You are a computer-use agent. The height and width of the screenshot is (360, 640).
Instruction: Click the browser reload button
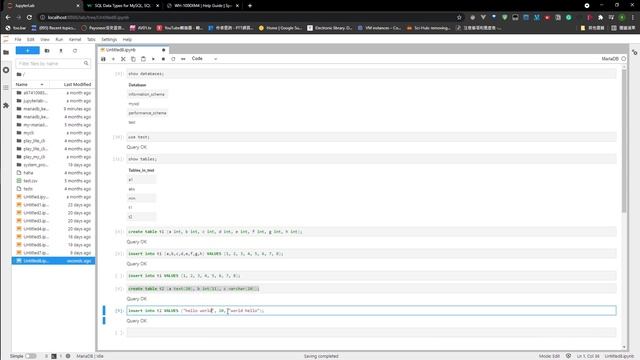(29, 17)
